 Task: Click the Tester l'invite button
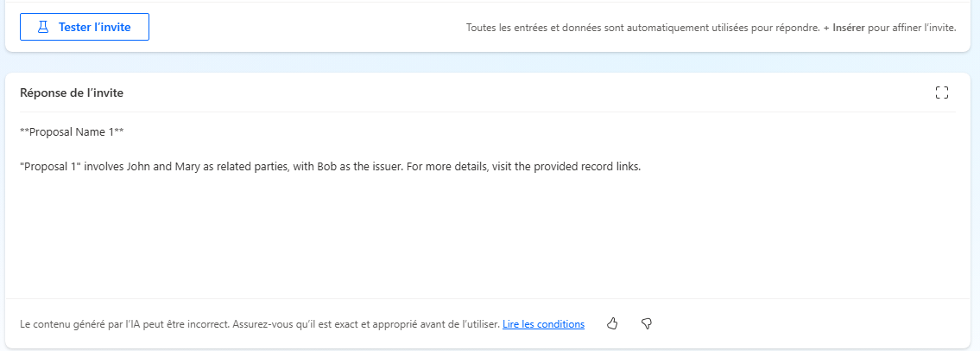point(85,27)
